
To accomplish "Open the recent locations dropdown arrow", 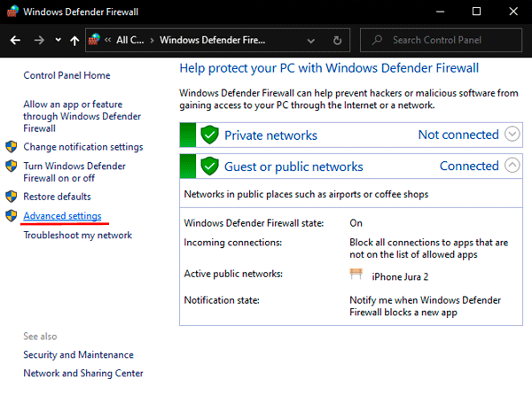I will click(57, 40).
